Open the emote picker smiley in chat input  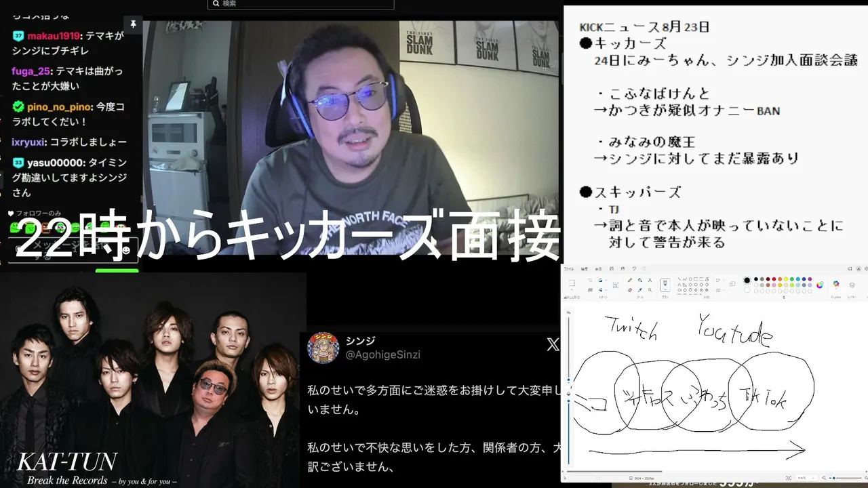[125, 251]
